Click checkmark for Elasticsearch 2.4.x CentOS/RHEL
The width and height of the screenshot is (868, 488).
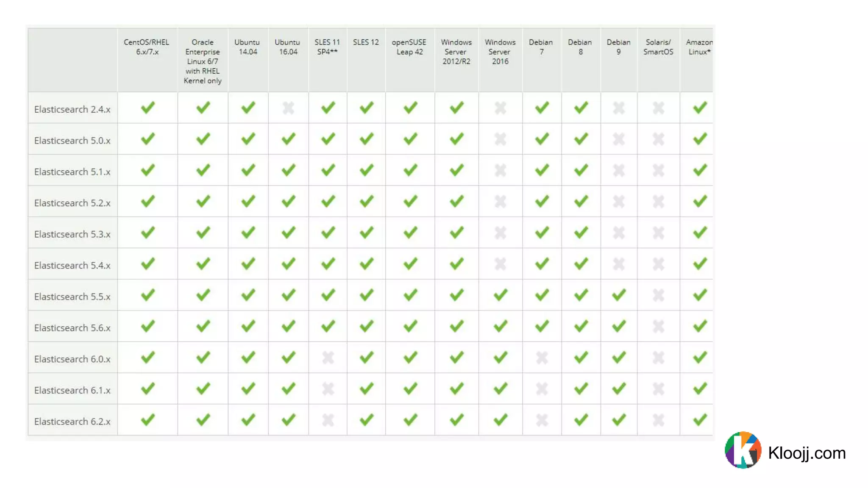[147, 108]
